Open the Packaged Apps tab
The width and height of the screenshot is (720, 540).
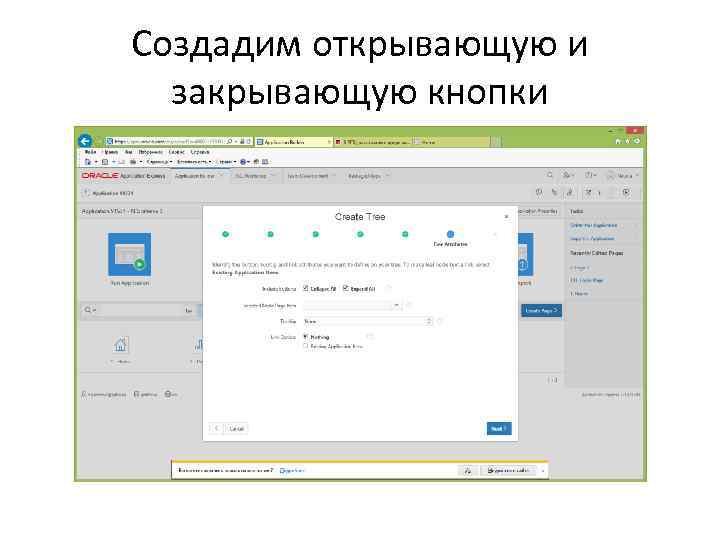364,176
